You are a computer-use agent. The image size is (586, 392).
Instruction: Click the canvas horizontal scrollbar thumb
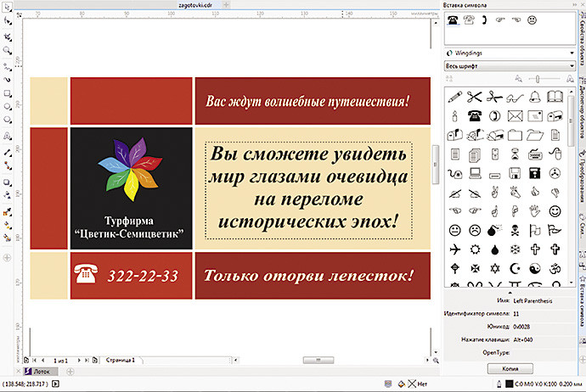coord(318,361)
